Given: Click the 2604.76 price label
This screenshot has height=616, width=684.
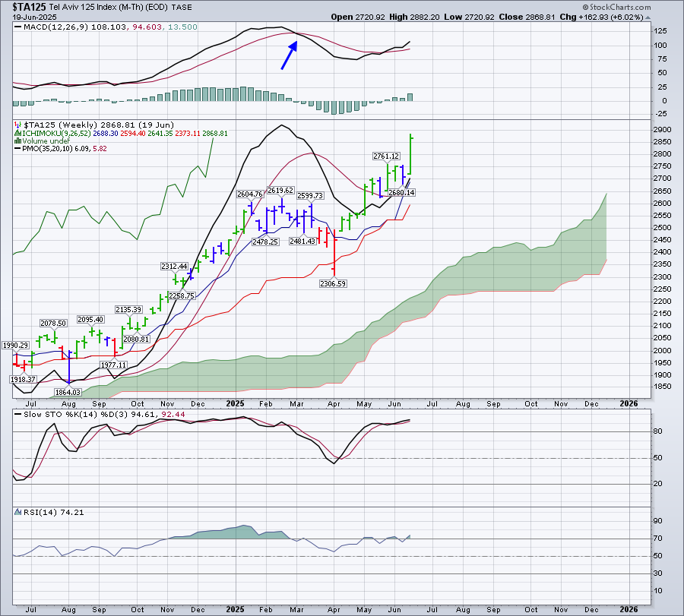Looking at the screenshot, I should click(x=250, y=194).
